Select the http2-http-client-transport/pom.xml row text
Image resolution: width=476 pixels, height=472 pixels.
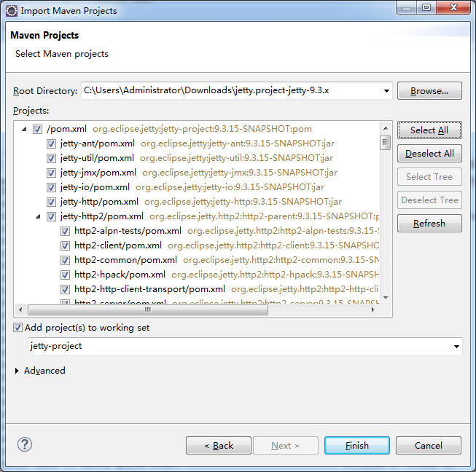[149, 288]
